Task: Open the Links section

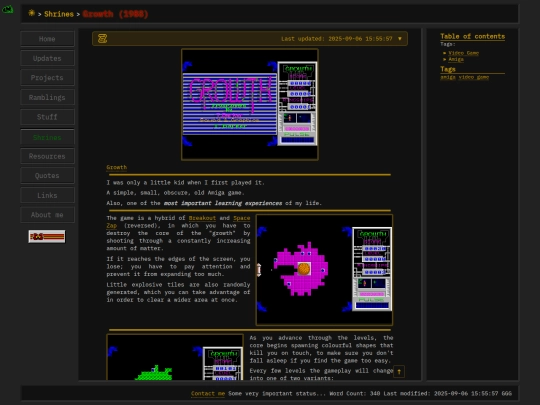Action: click(47, 195)
